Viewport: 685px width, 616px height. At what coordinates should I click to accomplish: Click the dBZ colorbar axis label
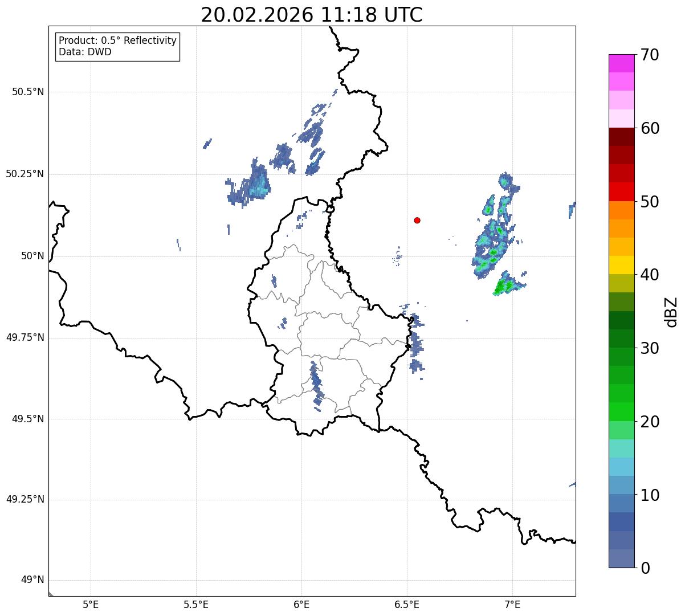tap(671, 311)
